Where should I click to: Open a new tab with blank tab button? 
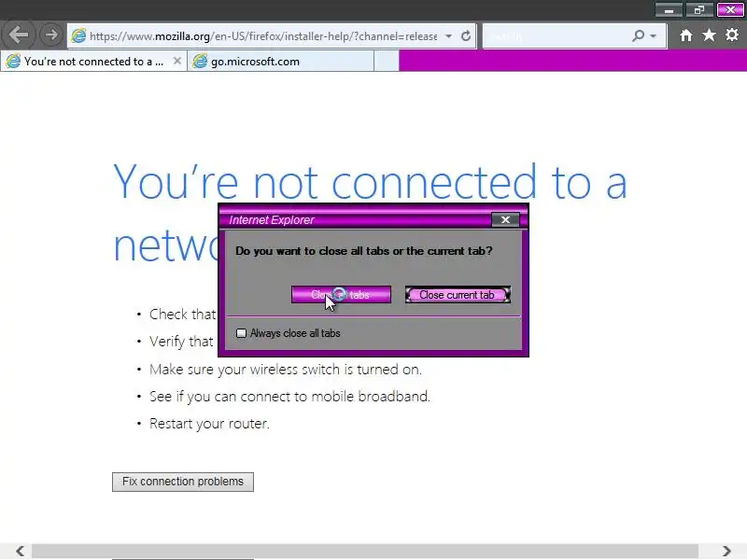(387, 62)
